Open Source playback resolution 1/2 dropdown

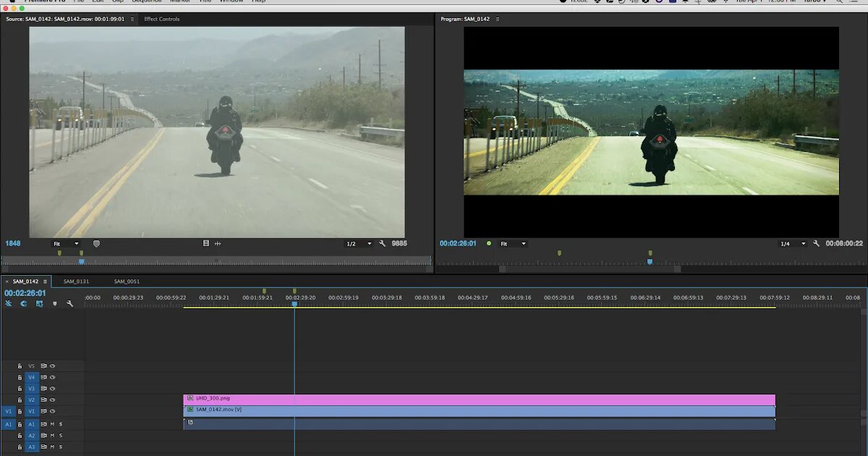point(358,244)
